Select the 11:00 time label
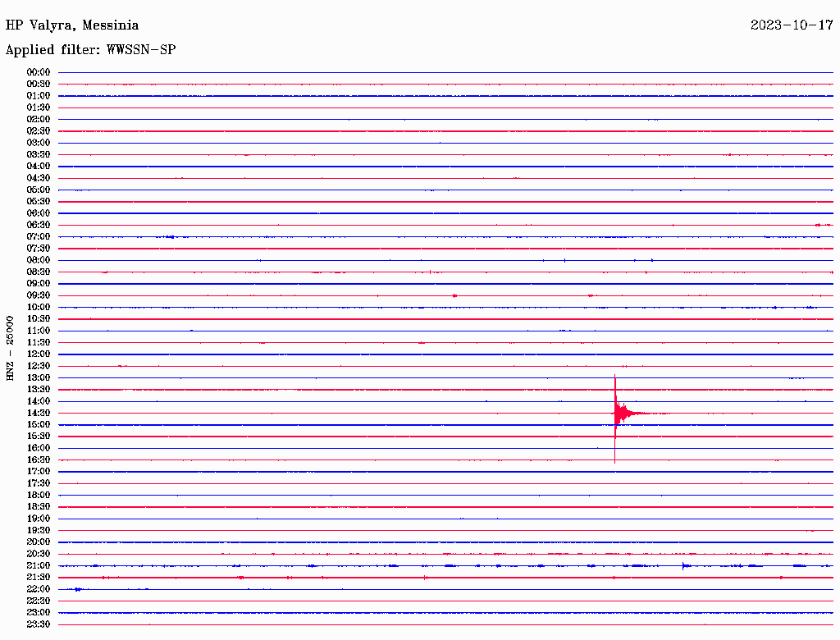The width and height of the screenshot is (840, 640). 39,331
